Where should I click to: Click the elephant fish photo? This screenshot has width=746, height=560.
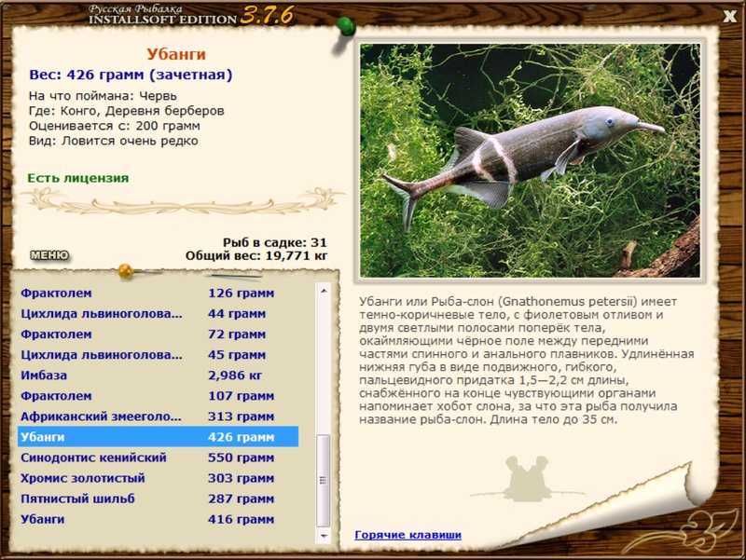pos(530,160)
